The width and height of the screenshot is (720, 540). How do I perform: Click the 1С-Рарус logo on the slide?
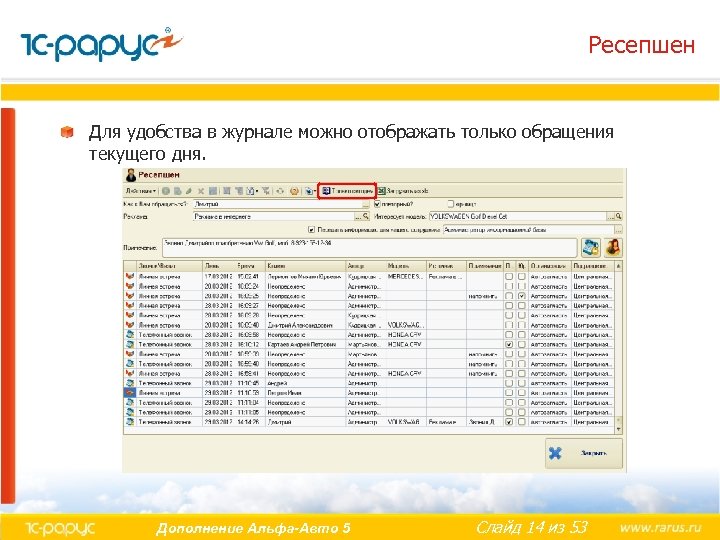101,44
